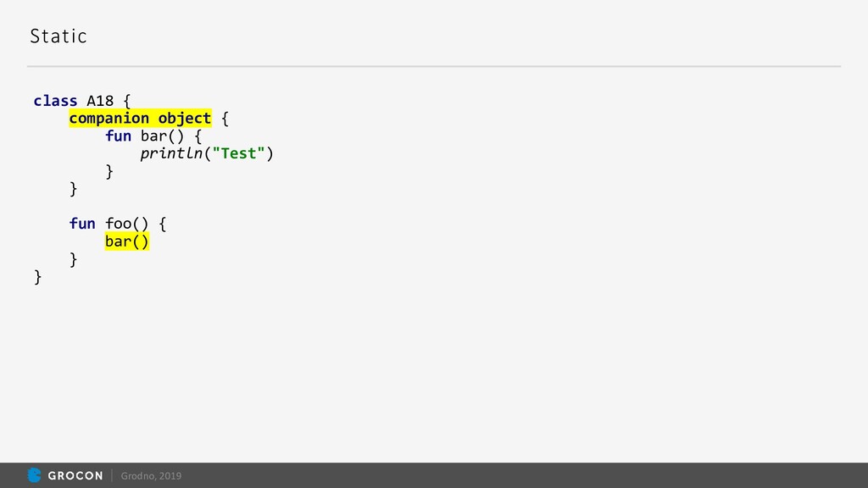Viewport: 868px width, 488px height.
Task: Click the class keyword in code
Action: coord(55,101)
